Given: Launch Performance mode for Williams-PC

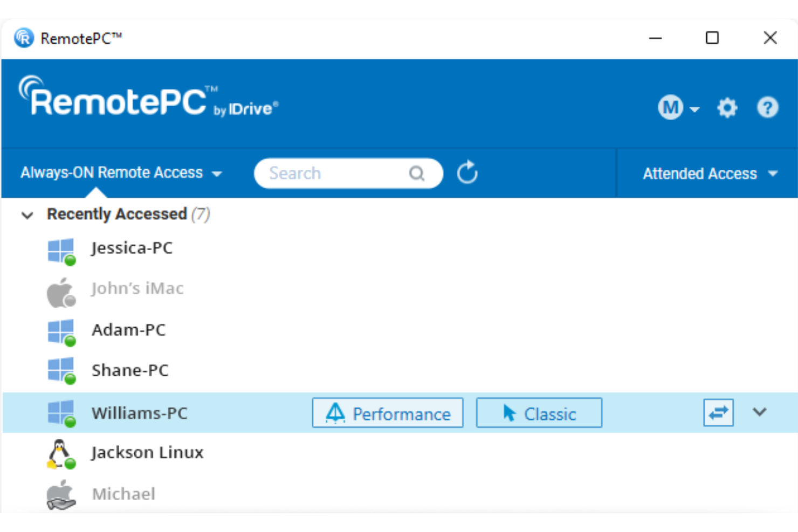Looking at the screenshot, I should [x=388, y=413].
